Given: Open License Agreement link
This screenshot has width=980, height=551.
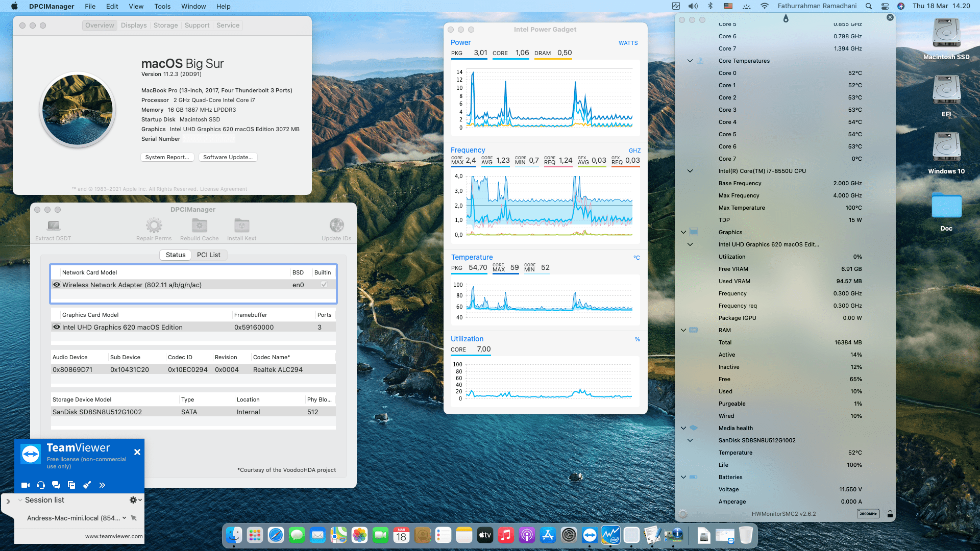Looking at the screenshot, I should click(x=224, y=189).
